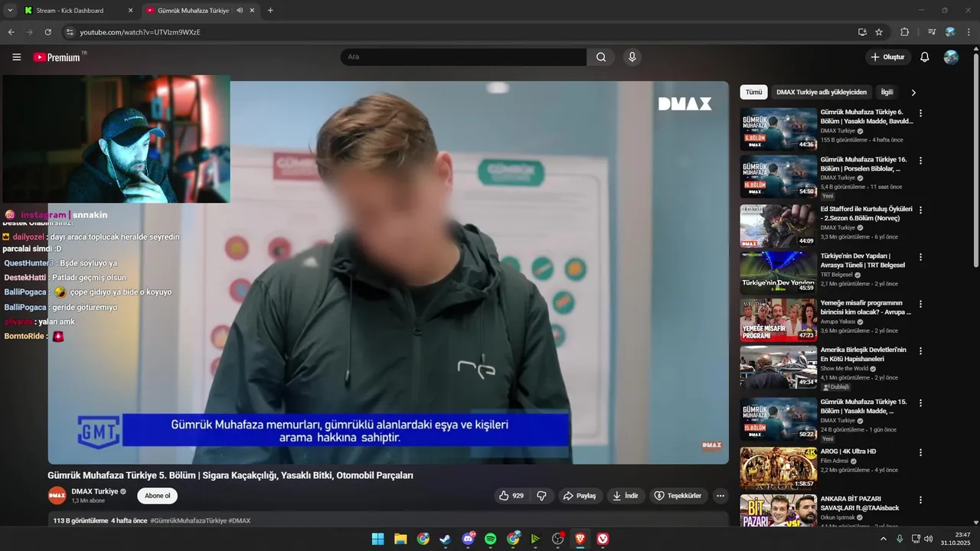Click the Abone ol subscribe button

(158, 496)
